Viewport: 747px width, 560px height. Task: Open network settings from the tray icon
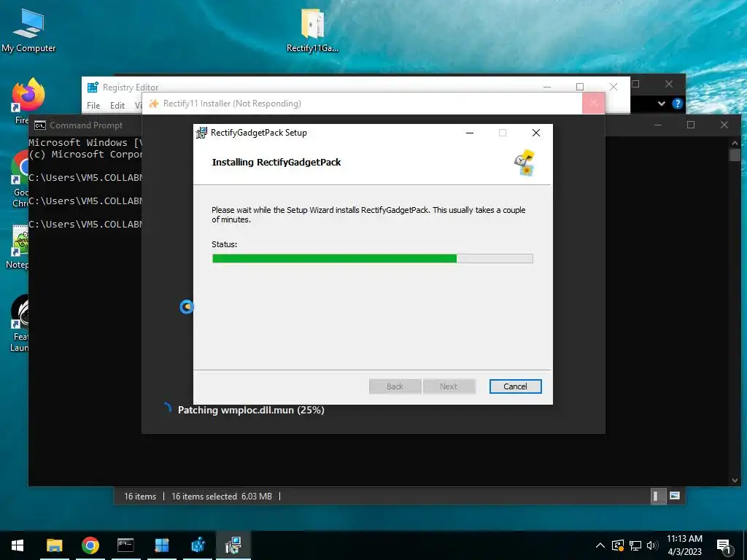pyautogui.click(x=635, y=545)
